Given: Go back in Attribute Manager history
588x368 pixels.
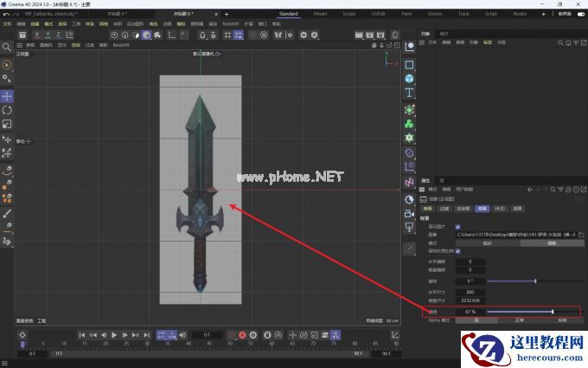Looking at the screenshot, I should [x=530, y=190].
